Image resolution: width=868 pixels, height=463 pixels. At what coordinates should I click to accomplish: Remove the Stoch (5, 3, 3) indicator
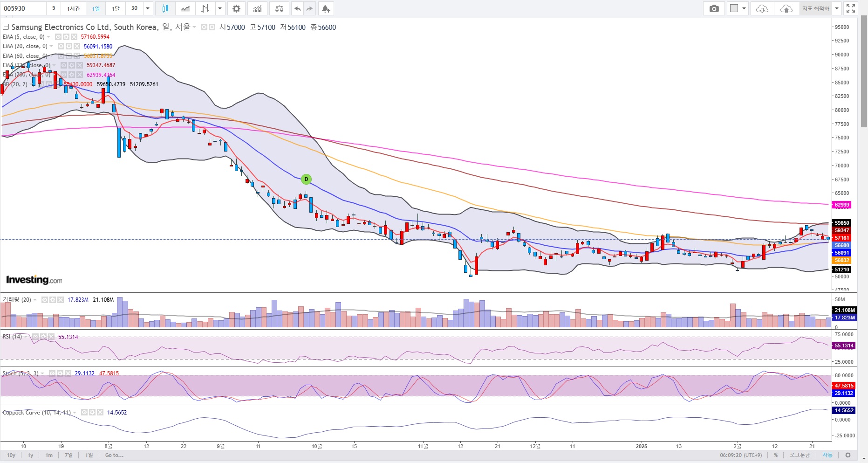(68, 373)
